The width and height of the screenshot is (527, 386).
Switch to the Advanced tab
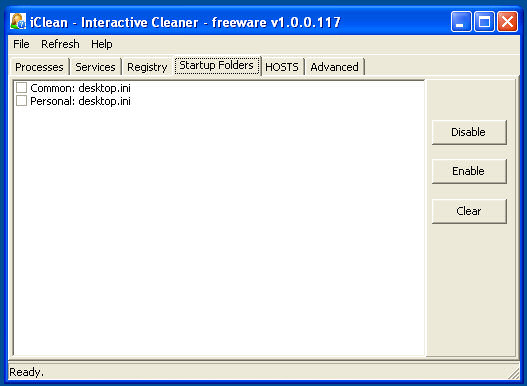[334, 67]
